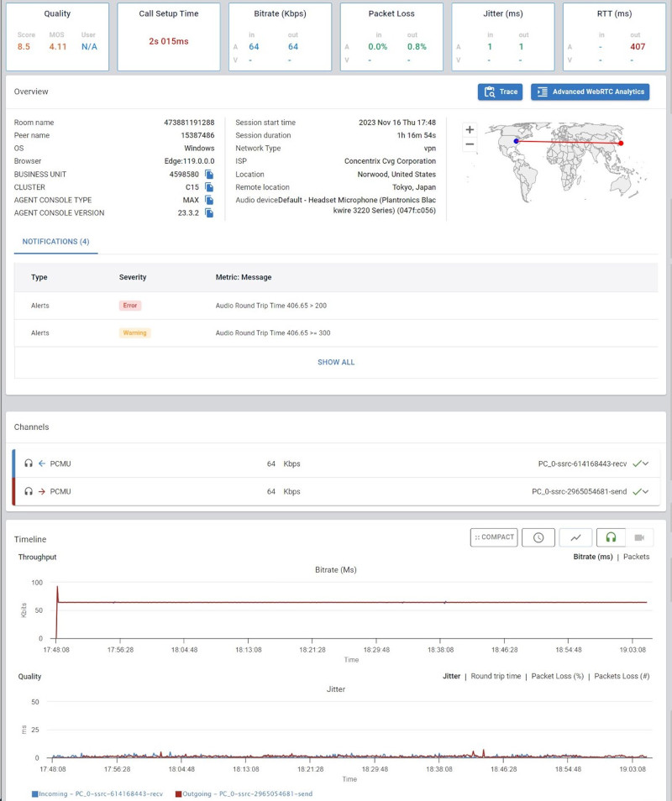Select the Packets throughput view
Viewport: 672px width, 801px height.
coord(636,557)
